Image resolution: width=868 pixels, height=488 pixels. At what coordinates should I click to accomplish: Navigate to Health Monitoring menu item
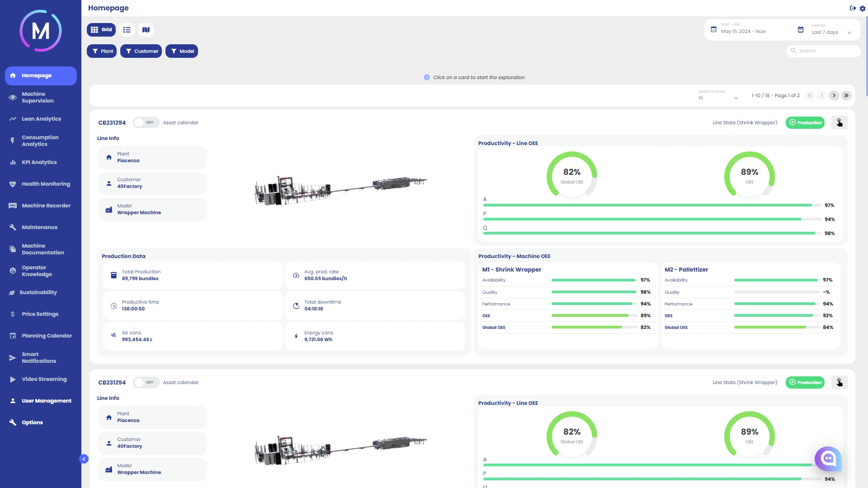tap(46, 184)
